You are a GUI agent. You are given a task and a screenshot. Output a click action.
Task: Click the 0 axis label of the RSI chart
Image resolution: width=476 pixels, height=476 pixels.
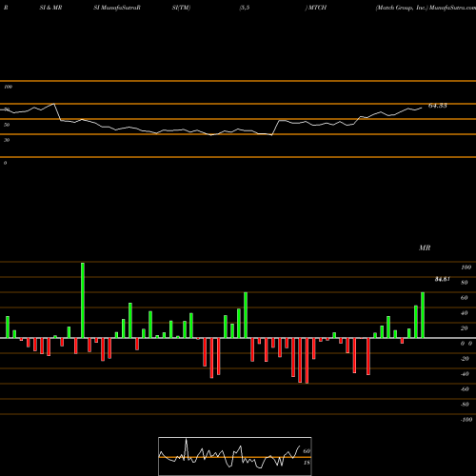coord(6,163)
